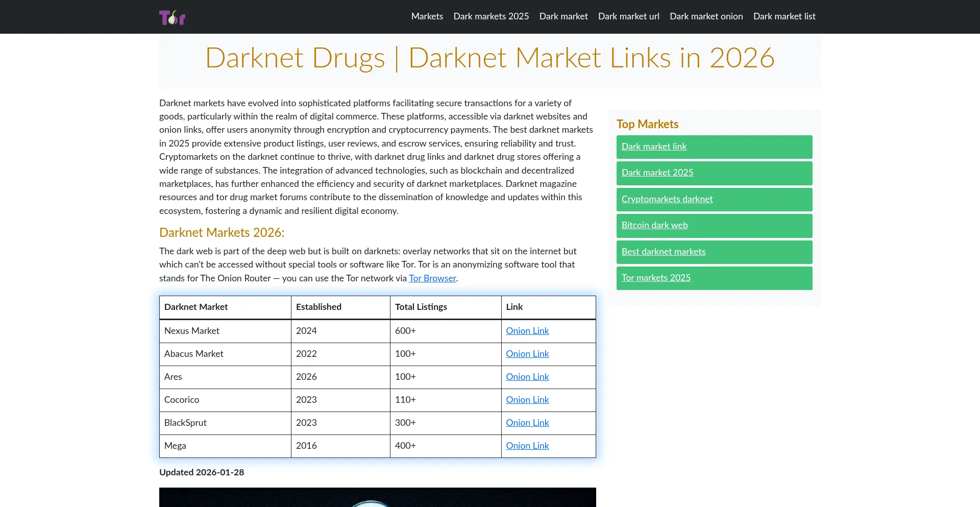Click the Tor onion logo
The width and height of the screenshot is (980, 507).
point(172,17)
